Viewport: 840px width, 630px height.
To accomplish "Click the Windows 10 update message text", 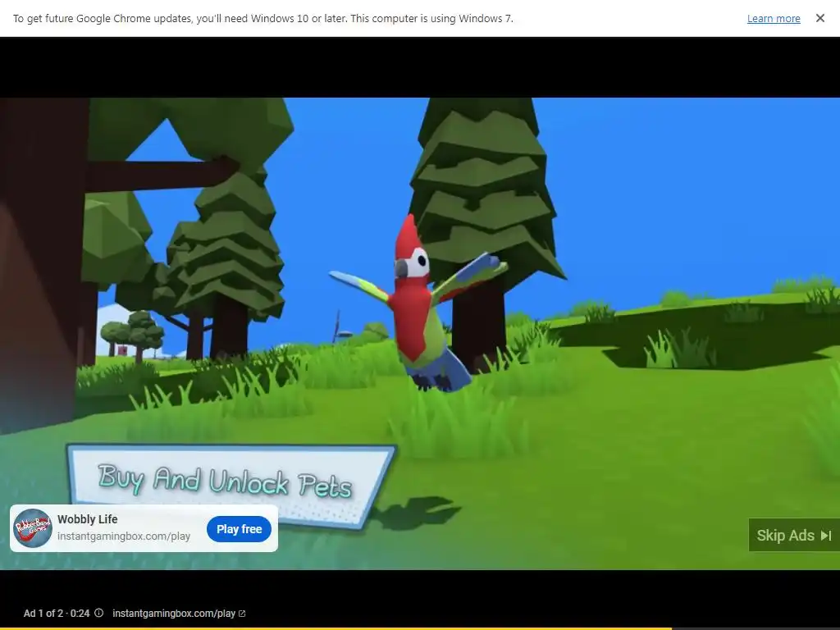I will [263, 19].
